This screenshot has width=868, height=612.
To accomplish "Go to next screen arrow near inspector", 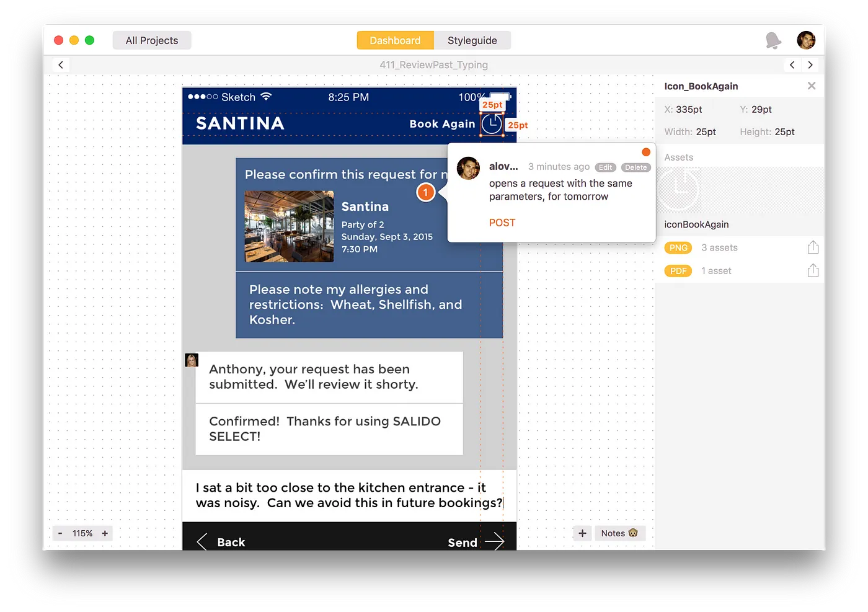I will (810, 64).
